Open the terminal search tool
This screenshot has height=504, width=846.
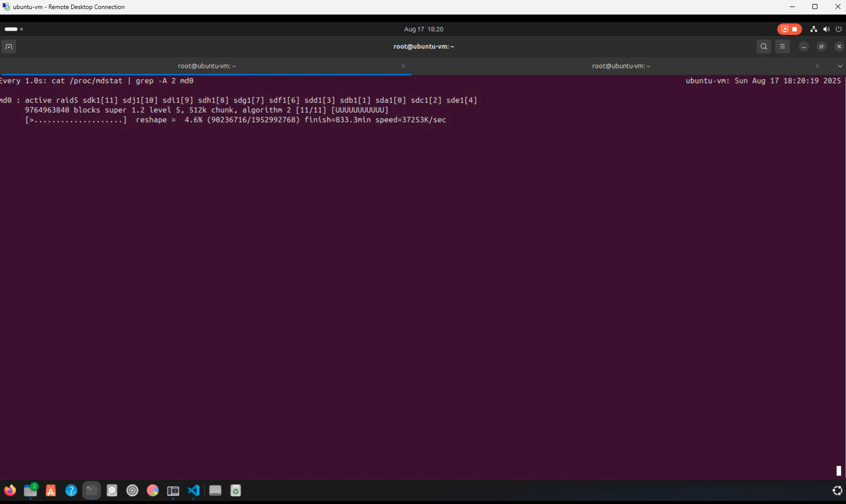764,47
